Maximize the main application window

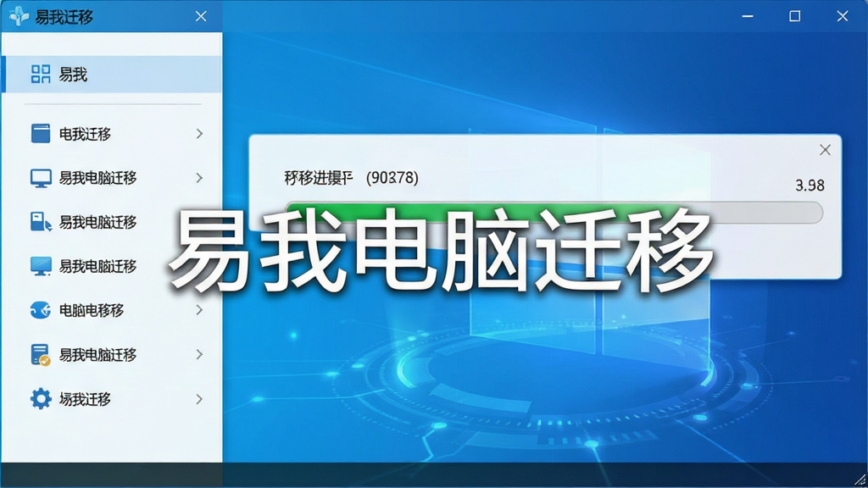[x=795, y=17]
